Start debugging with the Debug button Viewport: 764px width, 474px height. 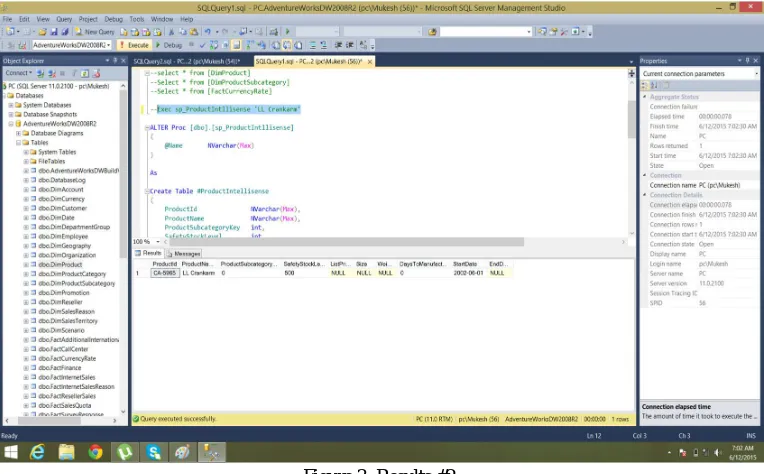click(x=170, y=45)
